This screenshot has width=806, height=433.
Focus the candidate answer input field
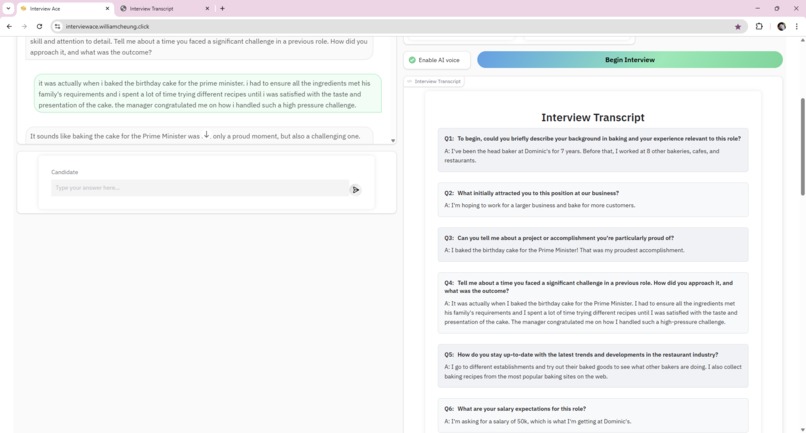tap(199, 188)
